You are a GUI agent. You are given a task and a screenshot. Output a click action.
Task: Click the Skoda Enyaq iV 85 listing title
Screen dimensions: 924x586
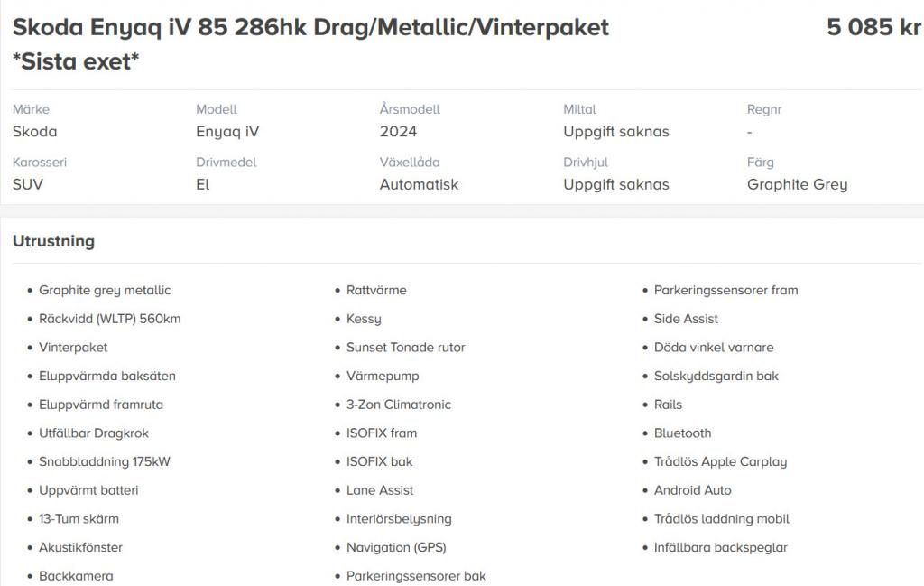pos(310,44)
